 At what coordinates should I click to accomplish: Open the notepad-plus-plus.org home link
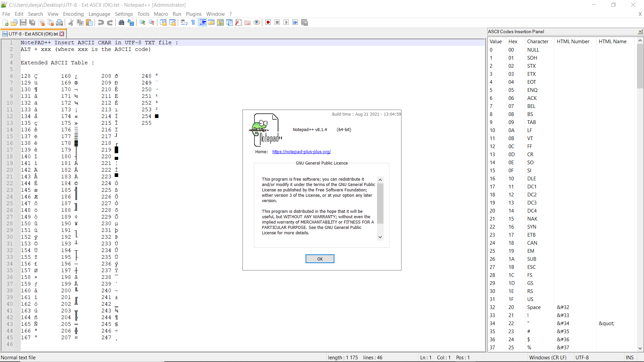(x=301, y=152)
